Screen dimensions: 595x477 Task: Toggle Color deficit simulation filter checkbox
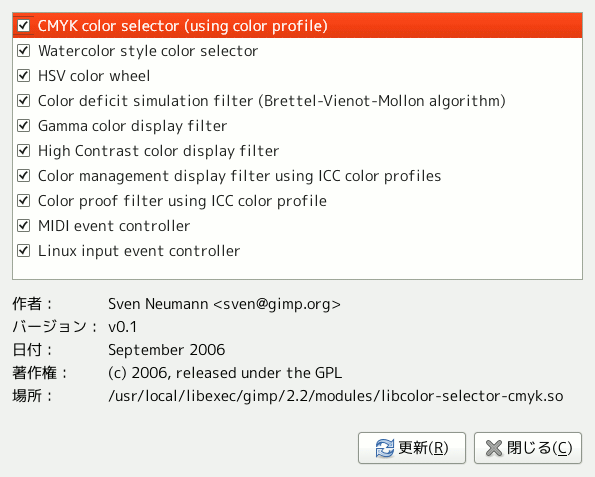[24, 101]
